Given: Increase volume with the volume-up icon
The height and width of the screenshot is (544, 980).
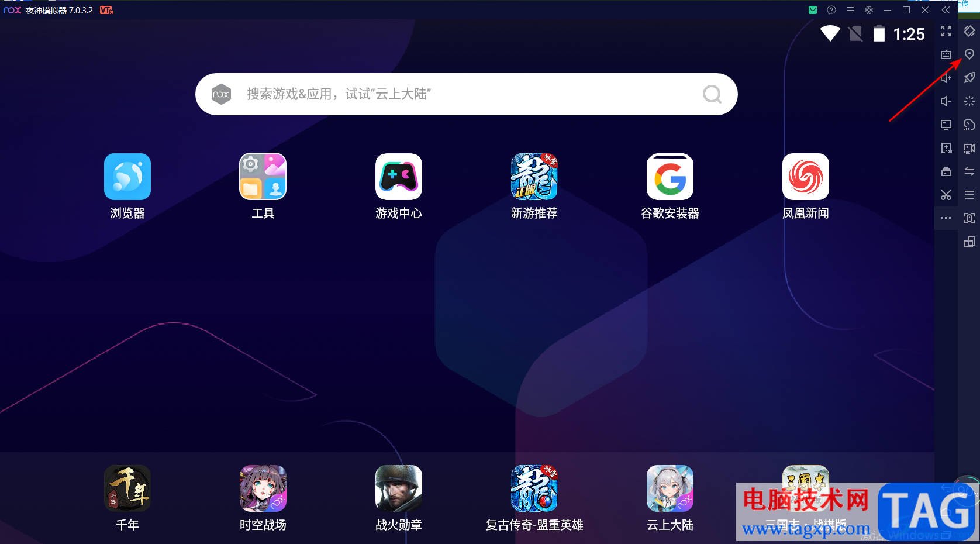Looking at the screenshot, I should pyautogui.click(x=946, y=78).
